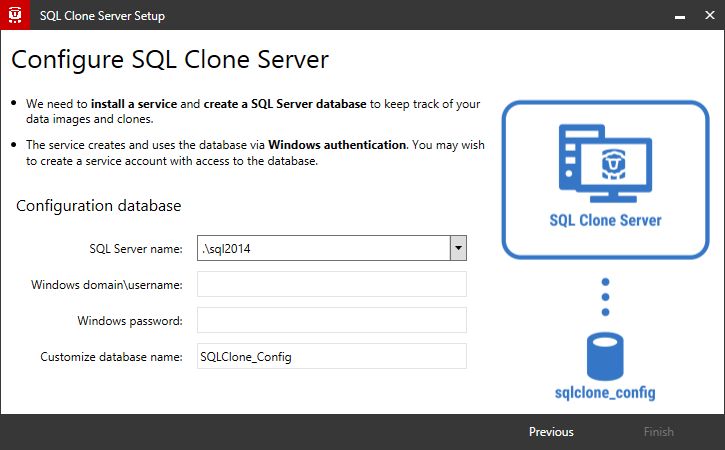The image size is (725, 450).
Task: Click the "SQL Clone Server Setup" title bar text
Action: click(103, 16)
